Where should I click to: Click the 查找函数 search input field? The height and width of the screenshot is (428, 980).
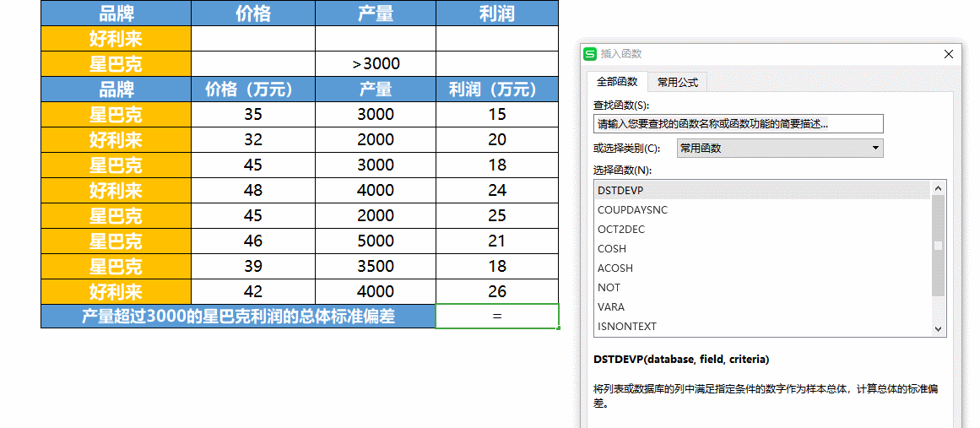coord(738,124)
